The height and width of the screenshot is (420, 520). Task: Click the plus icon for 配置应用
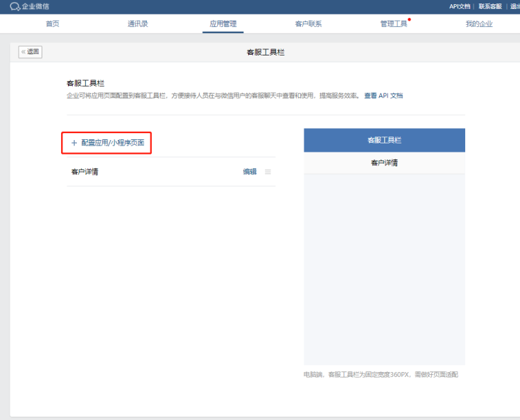click(x=74, y=143)
